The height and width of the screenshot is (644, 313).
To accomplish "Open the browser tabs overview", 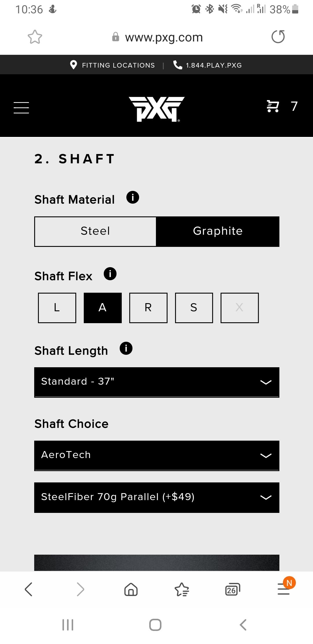I will click(233, 589).
